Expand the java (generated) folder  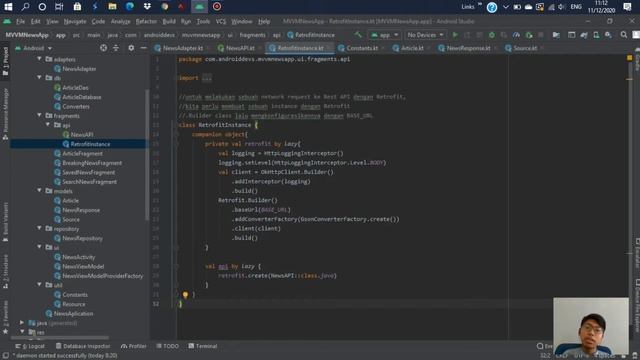click(22, 323)
